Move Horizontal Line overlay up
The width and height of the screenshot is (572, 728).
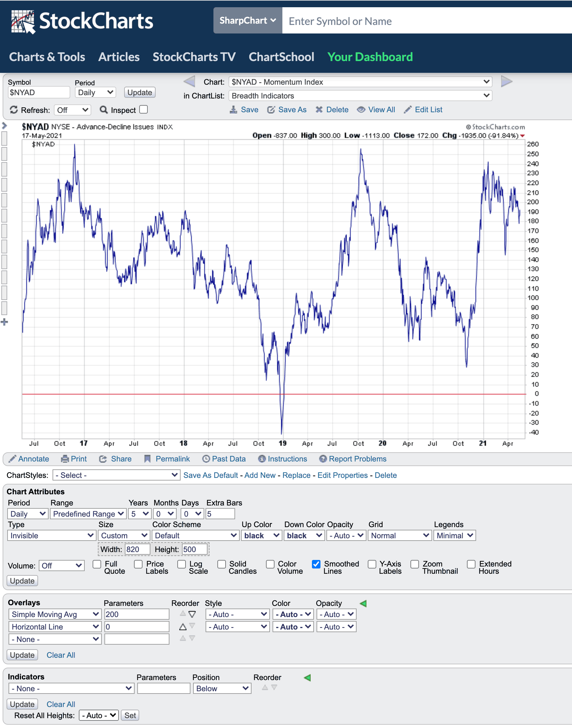[x=183, y=627]
